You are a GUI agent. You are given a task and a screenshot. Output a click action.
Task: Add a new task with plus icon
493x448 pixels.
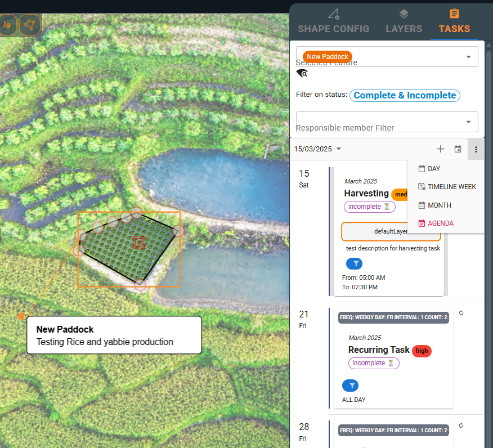click(x=441, y=149)
